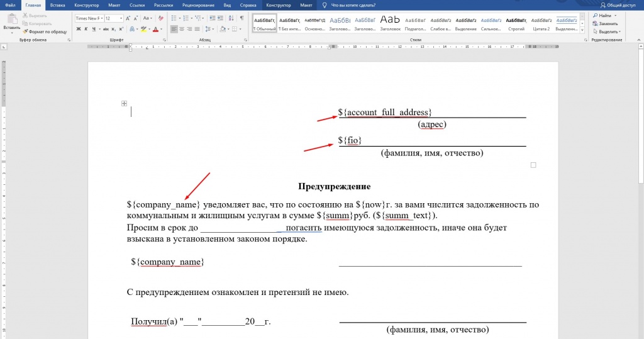Screen dimensions: 644x339
Task: Open the font size 12 dropdown
Action: [121, 18]
